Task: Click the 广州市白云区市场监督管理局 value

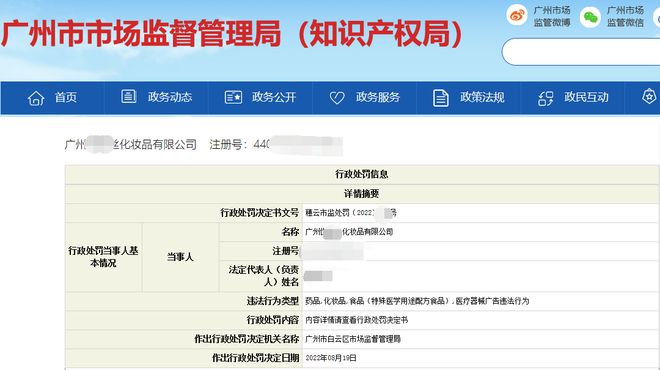Action: (353, 339)
